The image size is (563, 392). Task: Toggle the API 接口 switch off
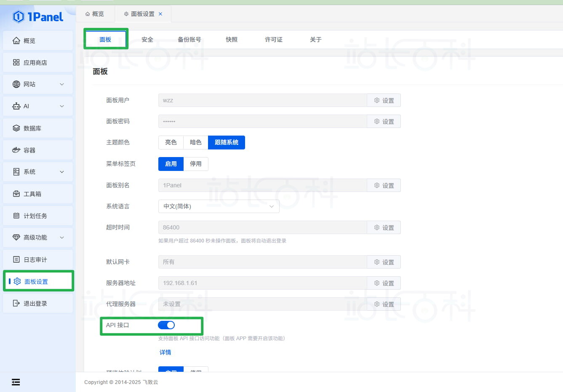coord(166,325)
